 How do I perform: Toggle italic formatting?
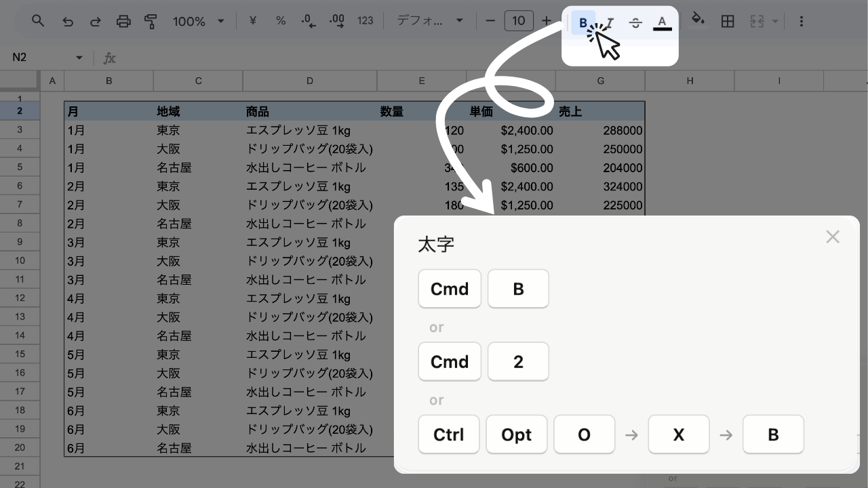[610, 22]
